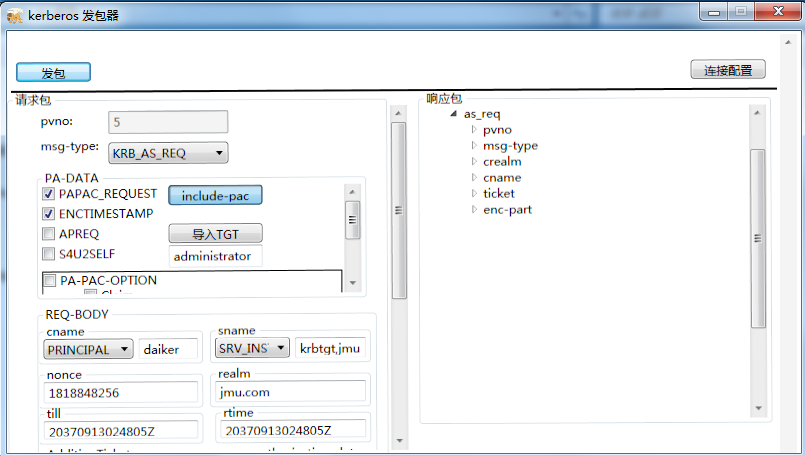Viewport: 805px width, 456px height.
Task: Click the PA-DATA list scrollbar thumb
Action: tap(352, 220)
